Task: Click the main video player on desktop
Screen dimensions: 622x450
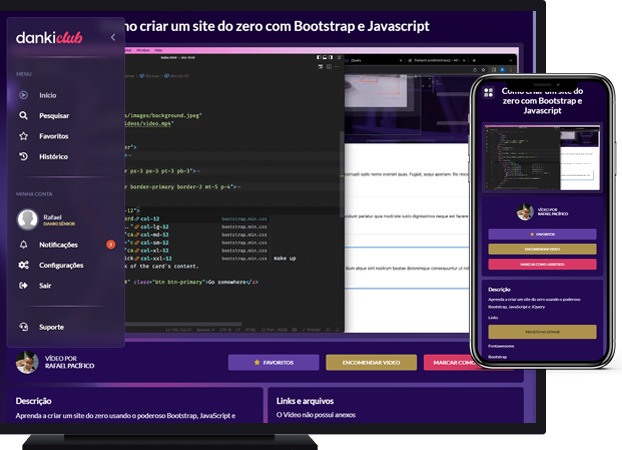Action: 298,190
